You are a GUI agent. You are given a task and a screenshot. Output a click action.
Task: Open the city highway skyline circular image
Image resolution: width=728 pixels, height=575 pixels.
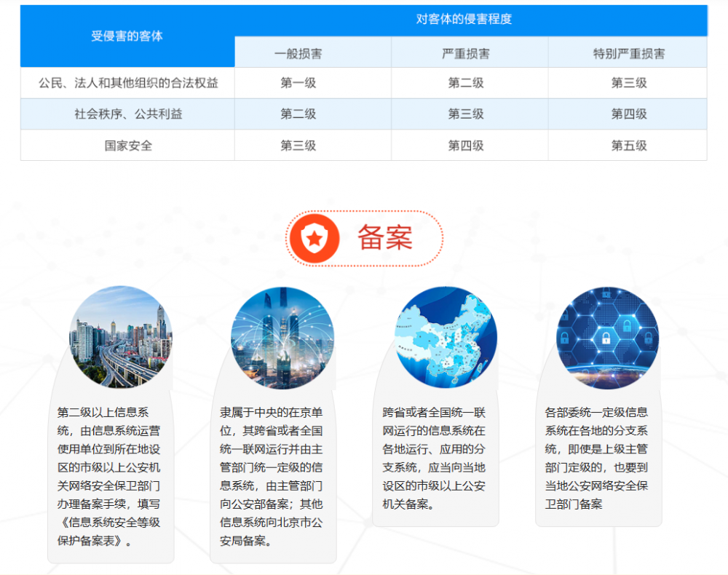pyautogui.click(x=121, y=338)
